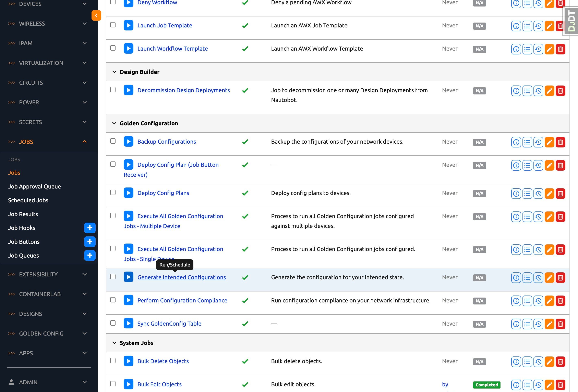Open scheduled jobs icon for Bulk Delete Objects
The width and height of the screenshot is (578, 392).
[x=538, y=362]
